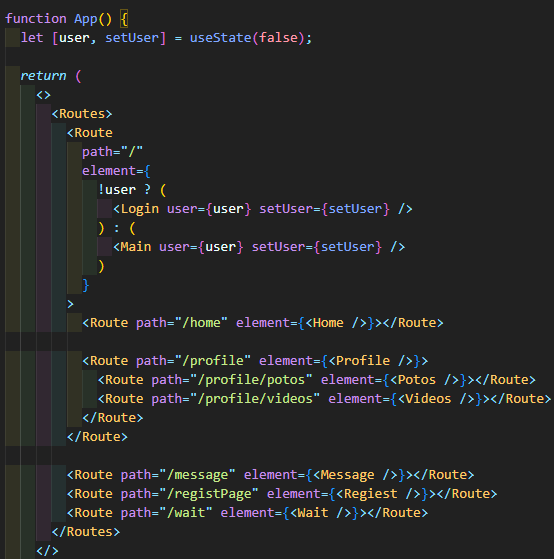The image size is (554, 559).
Task: Click the "false" argument of useState
Action: [x=278, y=38]
